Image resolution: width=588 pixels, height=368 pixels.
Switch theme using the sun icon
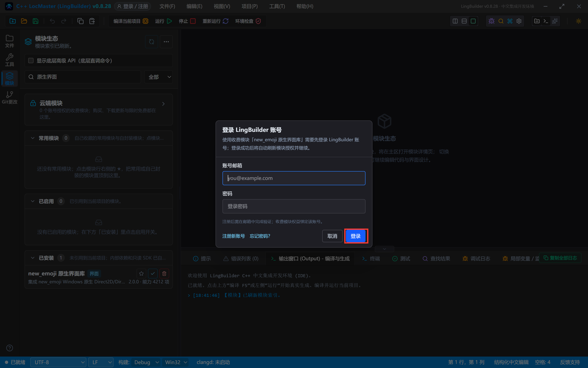pyautogui.click(x=579, y=21)
